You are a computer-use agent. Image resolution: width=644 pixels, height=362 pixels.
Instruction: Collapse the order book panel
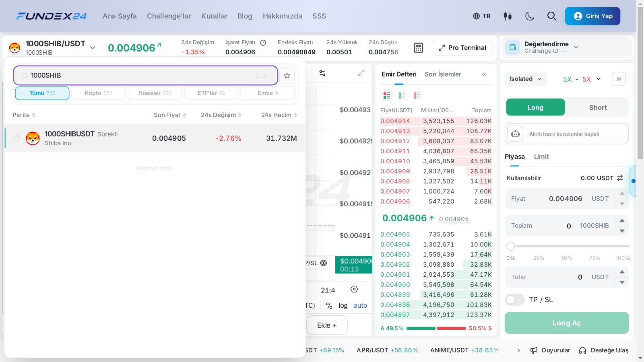point(484,74)
